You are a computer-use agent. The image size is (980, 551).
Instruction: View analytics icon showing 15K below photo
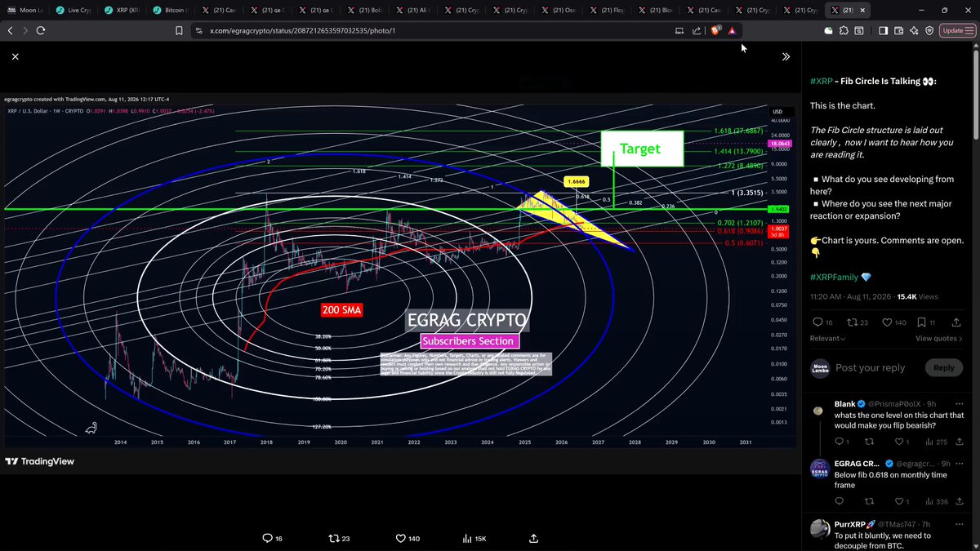tap(474, 539)
